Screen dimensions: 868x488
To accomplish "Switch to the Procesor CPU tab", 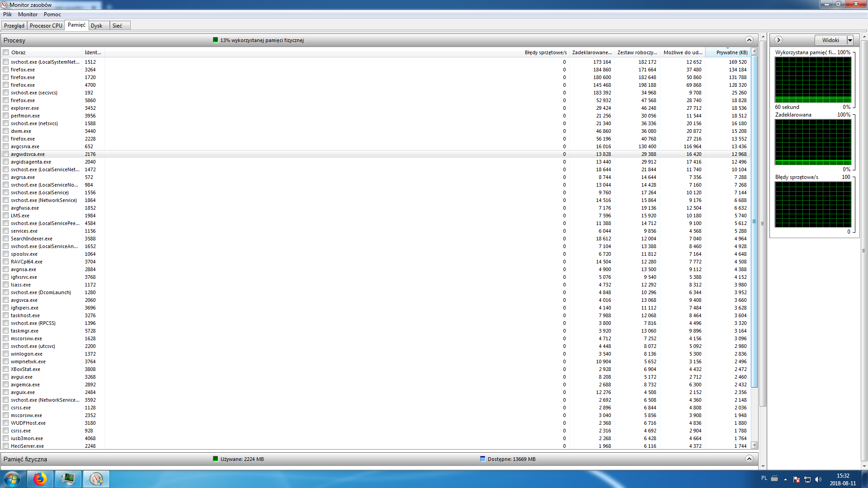I will click(x=46, y=26).
